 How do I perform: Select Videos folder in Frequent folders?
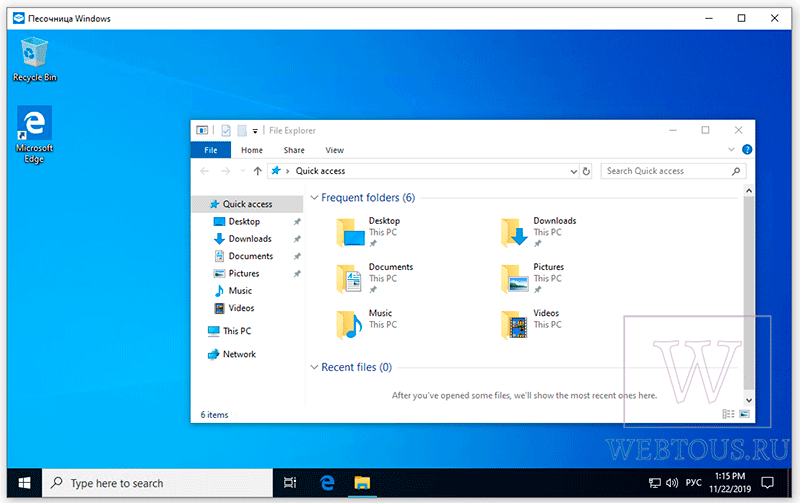531,325
